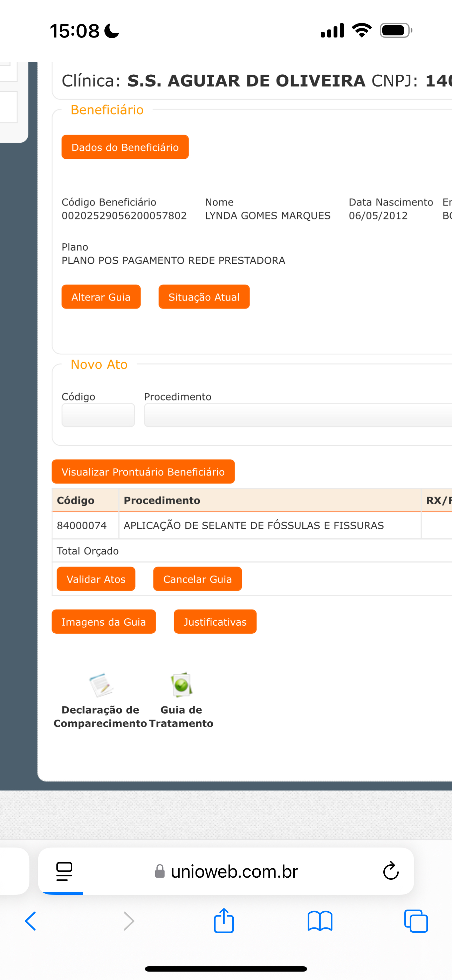Image resolution: width=452 pixels, height=980 pixels.
Task: Click the Alterar Guia button
Action: point(101,297)
